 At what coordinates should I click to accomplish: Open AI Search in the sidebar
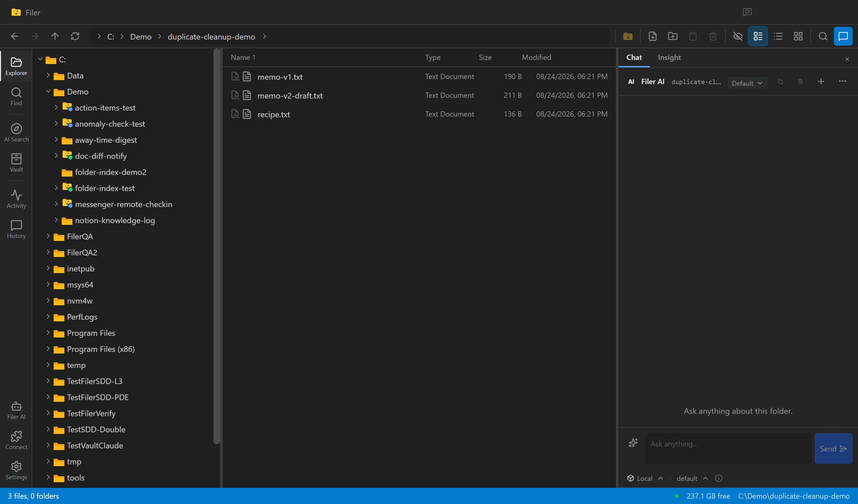pos(16,133)
